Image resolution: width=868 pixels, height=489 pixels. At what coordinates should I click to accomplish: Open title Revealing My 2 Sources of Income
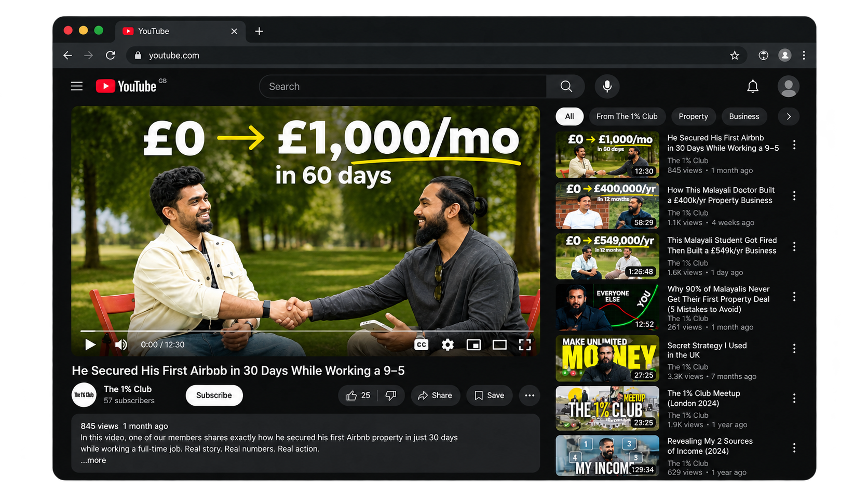coord(710,446)
